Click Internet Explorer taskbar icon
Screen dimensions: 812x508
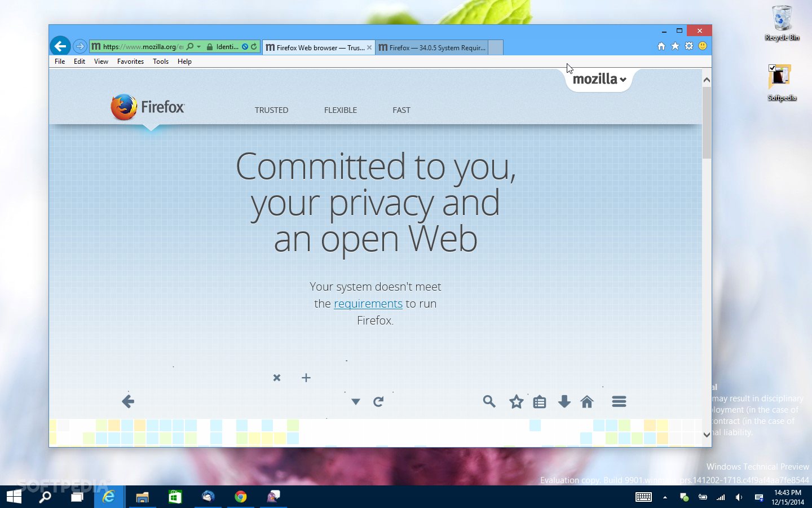[x=108, y=497]
